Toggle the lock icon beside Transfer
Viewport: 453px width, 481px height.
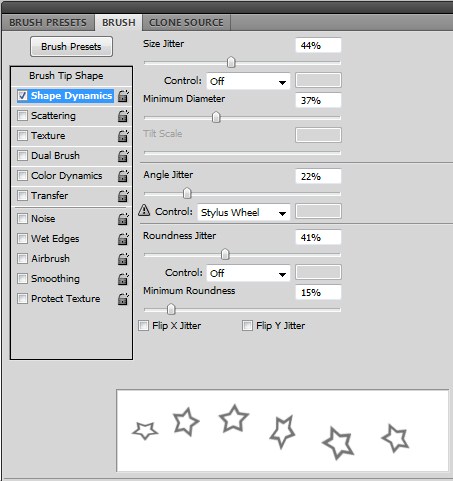pos(123,196)
